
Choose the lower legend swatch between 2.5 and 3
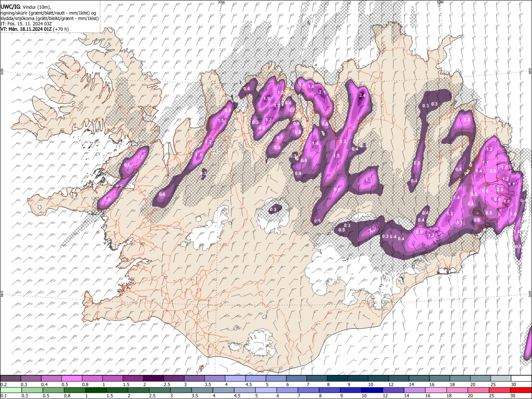click(160, 390)
